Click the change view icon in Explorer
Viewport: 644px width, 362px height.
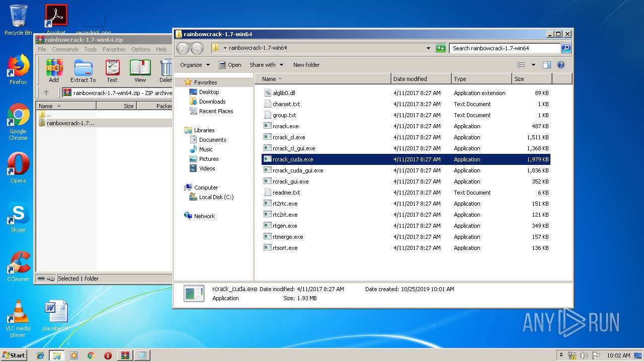(x=521, y=65)
